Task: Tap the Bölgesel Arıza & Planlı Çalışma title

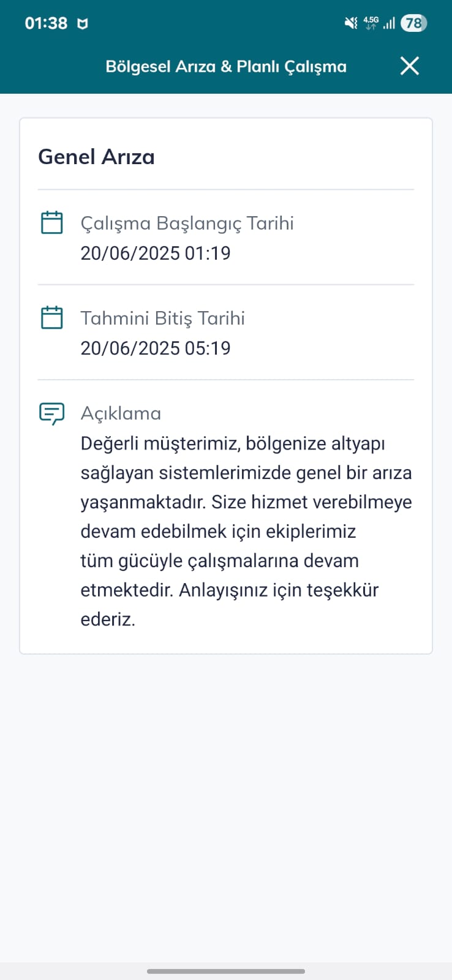Action: click(226, 66)
